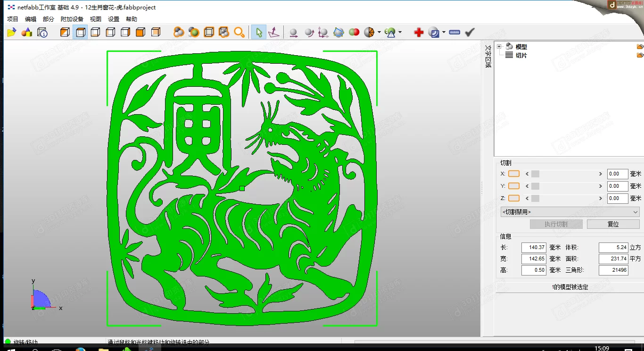Click the dark blue shell icon

pos(434,32)
